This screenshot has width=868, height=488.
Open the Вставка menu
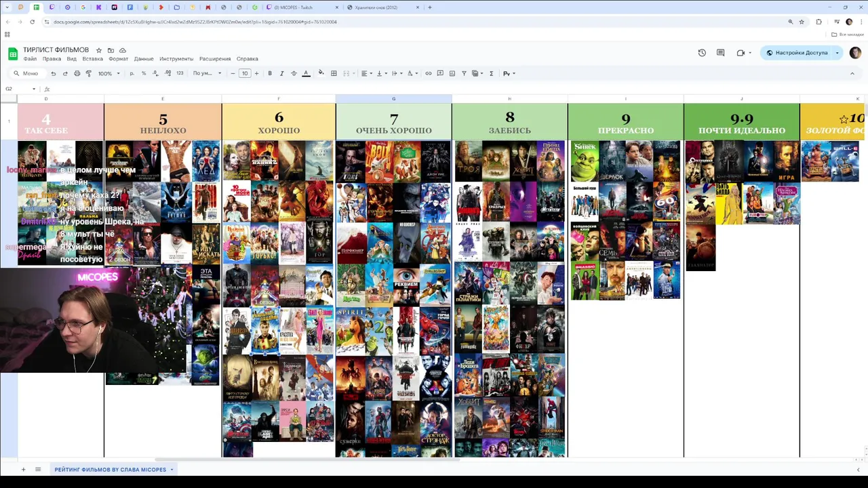[x=92, y=59]
